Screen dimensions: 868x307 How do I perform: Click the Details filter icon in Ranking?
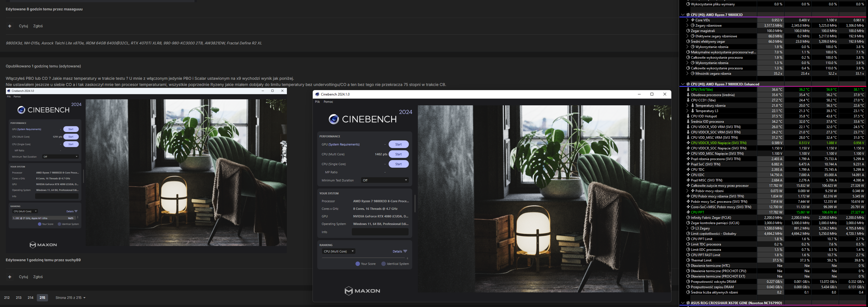pos(405,251)
